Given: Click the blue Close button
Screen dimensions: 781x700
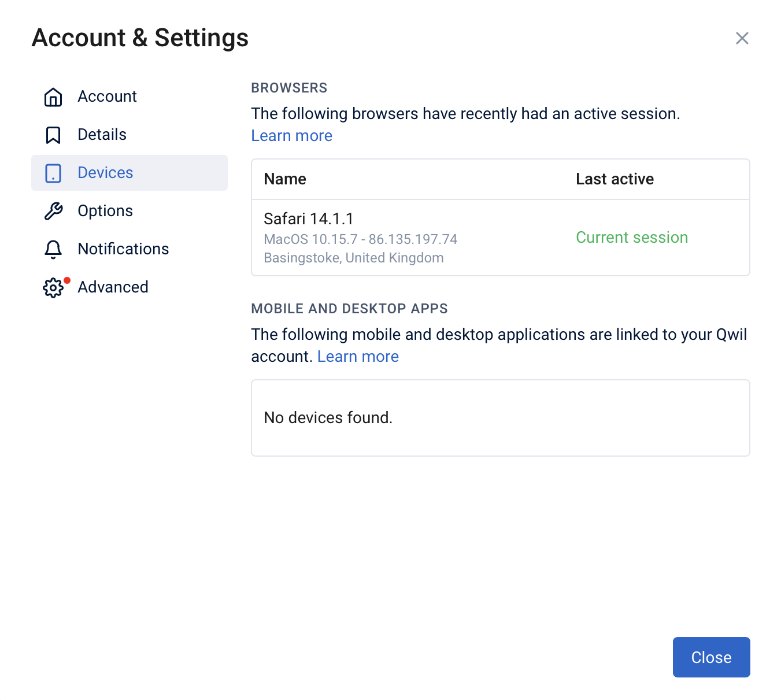Looking at the screenshot, I should pyautogui.click(x=711, y=657).
